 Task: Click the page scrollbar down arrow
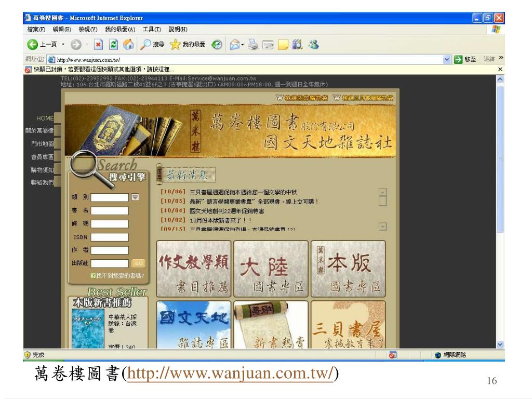[x=500, y=344]
